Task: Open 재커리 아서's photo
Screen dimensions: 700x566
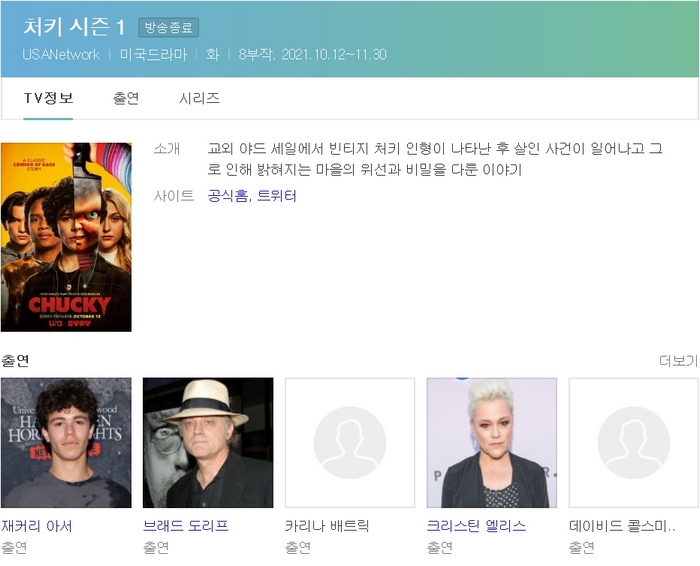Action: (x=66, y=443)
